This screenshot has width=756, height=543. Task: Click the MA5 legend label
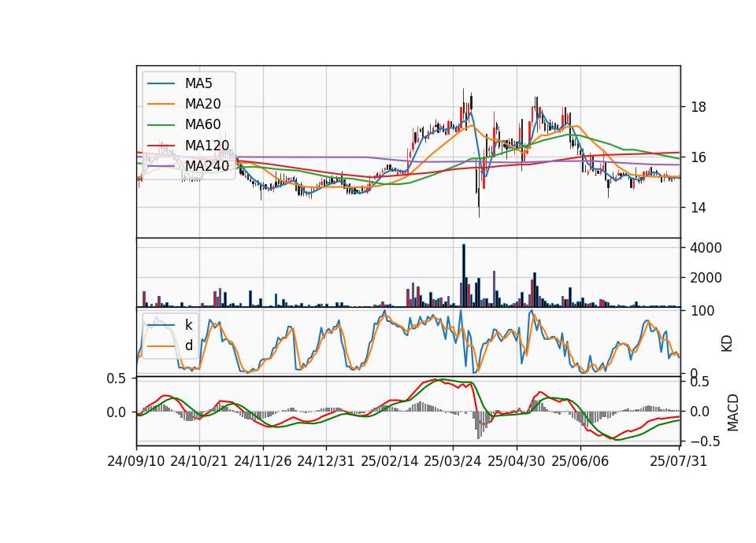[x=198, y=83]
